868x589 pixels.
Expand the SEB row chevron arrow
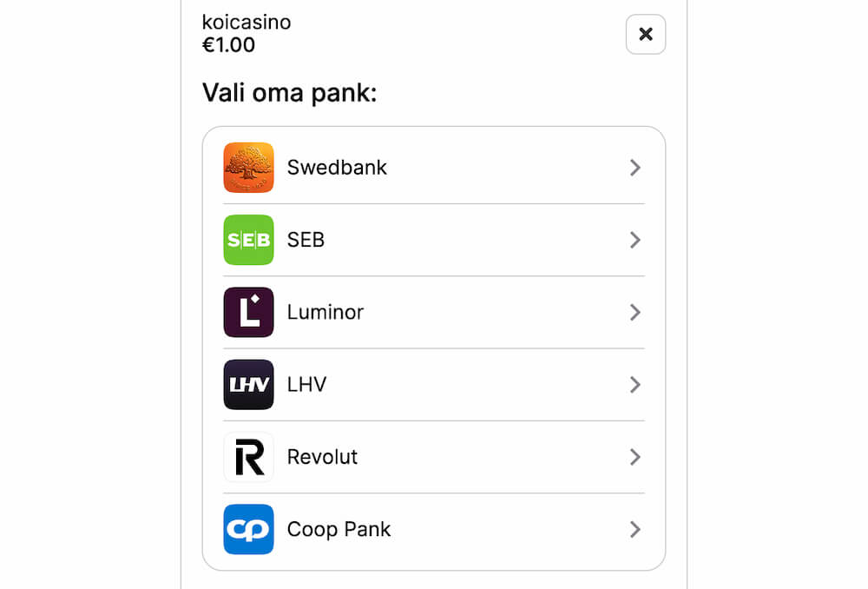click(635, 240)
